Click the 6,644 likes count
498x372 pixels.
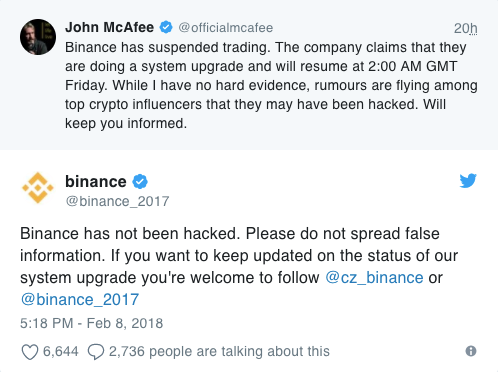point(61,351)
